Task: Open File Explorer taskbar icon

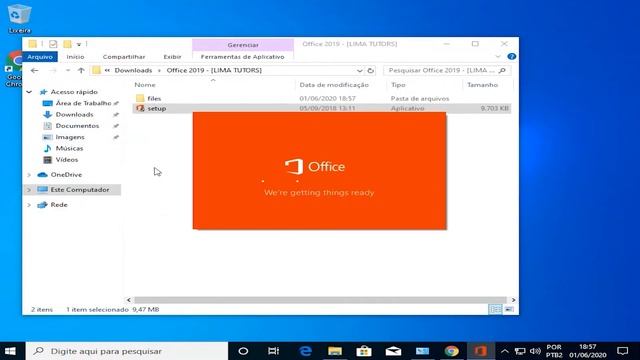Action: 335,351
